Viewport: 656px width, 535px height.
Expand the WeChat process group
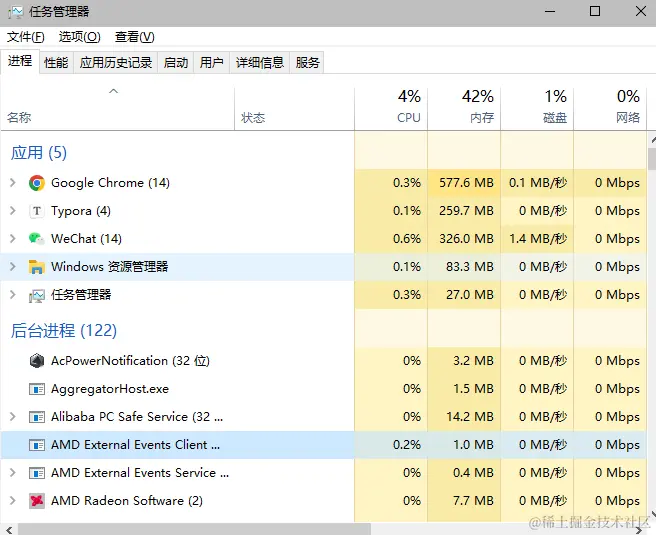tap(13, 238)
